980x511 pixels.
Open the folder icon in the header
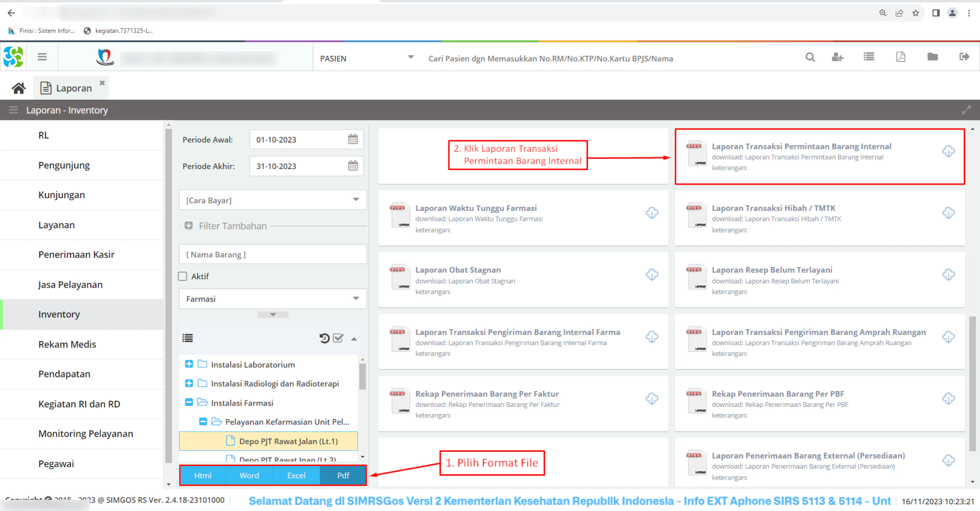pos(932,57)
